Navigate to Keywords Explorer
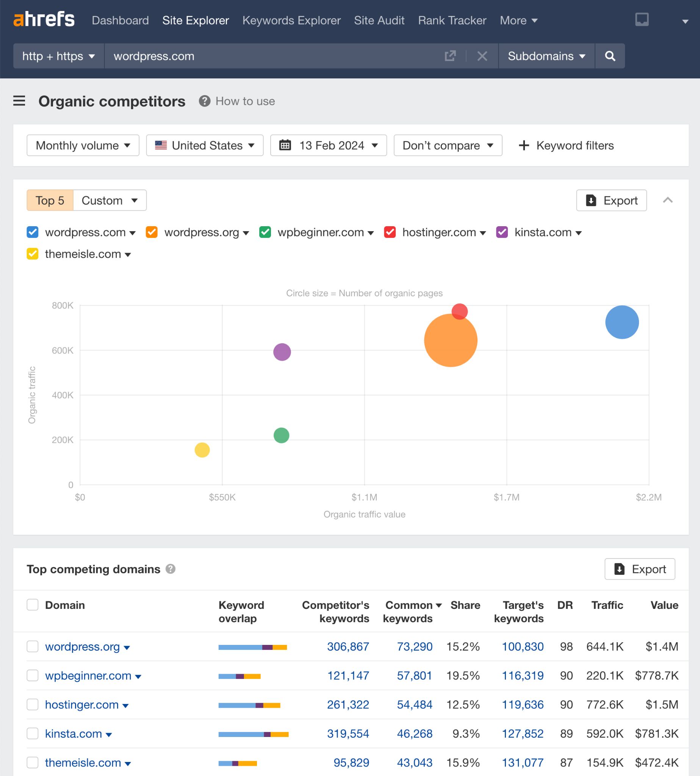Viewport: 700px width, 776px height. tap(291, 20)
